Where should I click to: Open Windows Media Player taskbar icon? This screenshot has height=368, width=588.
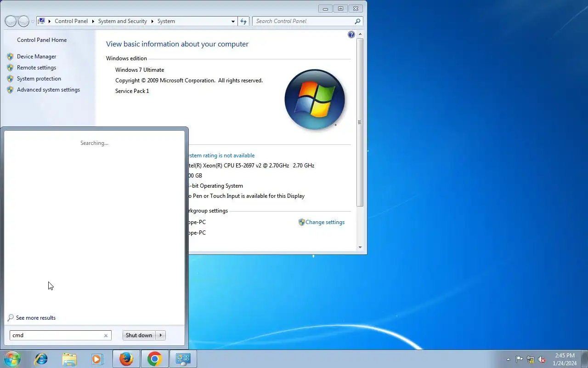pyautogui.click(x=97, y=359)
